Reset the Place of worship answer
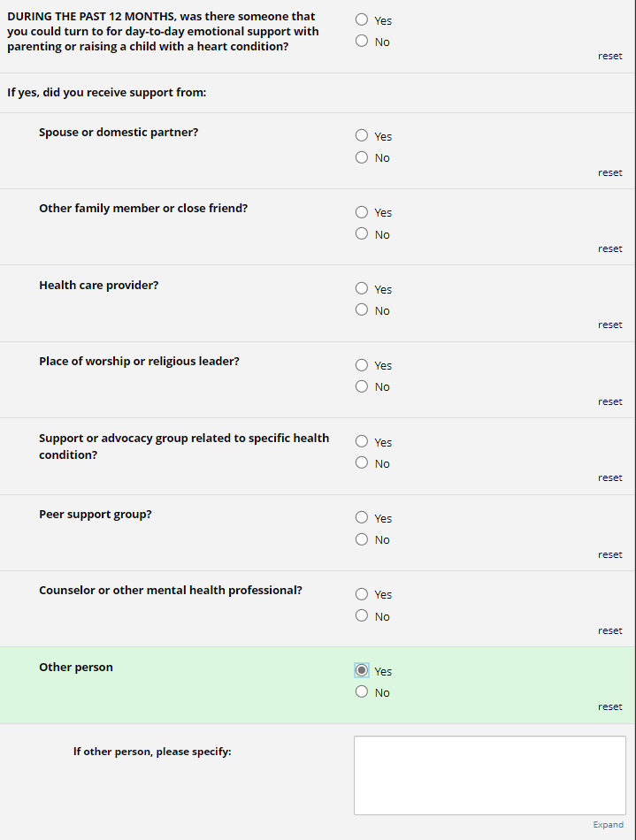Screen dimensions: 636x840 pyautogui.click(x=609, y=401)
